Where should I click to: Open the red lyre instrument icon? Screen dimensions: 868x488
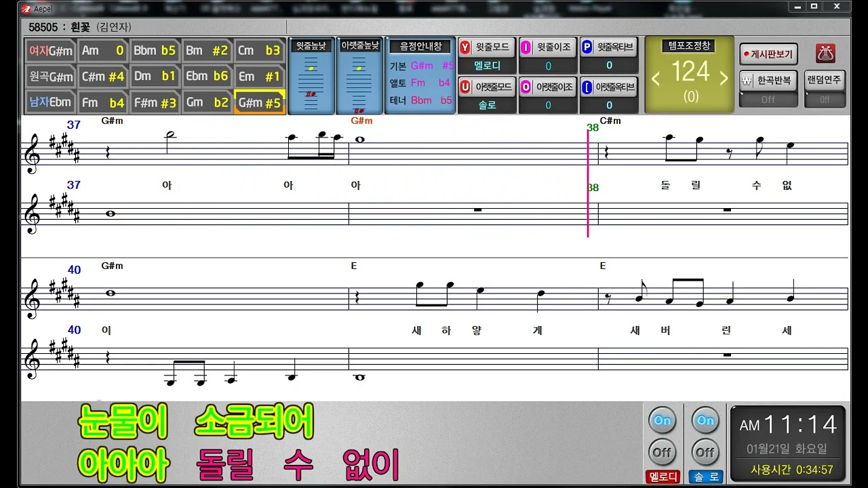tap(825, 54)
